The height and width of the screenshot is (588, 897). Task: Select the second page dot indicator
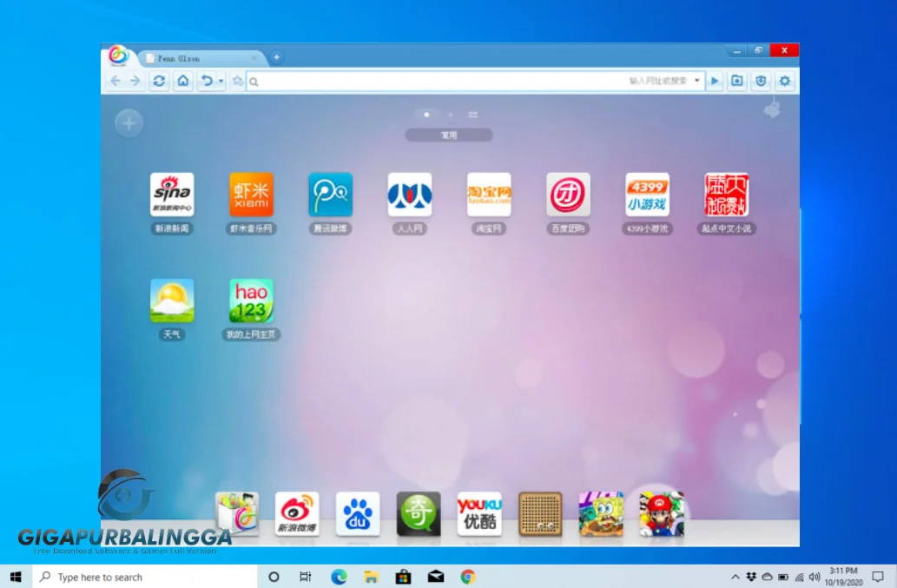click(x=449, y=114)
